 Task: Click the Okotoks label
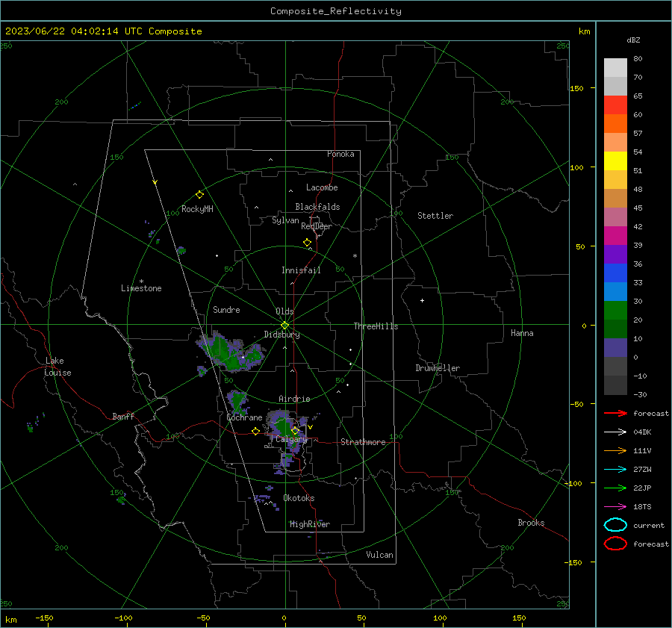click(299, 498)
